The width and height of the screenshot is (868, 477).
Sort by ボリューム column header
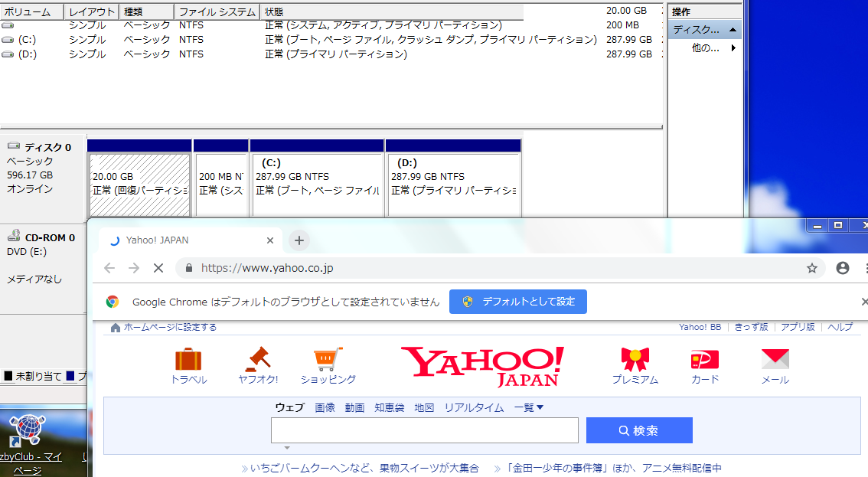(x=32, y=11)
